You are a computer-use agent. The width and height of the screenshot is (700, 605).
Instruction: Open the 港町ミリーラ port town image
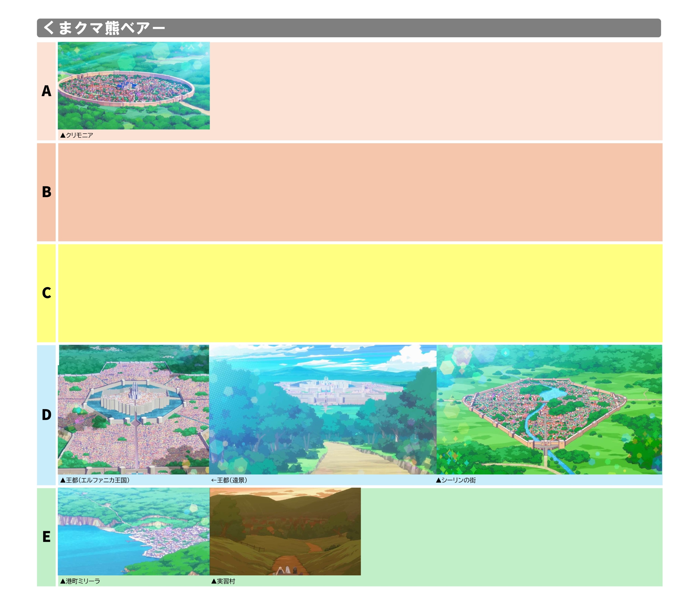tap(134, 531)
